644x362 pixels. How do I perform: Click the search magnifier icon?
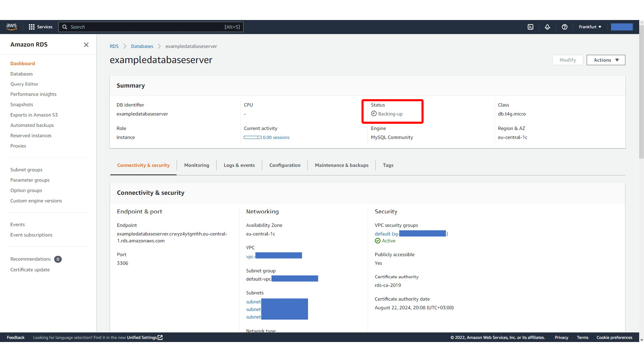65,27
